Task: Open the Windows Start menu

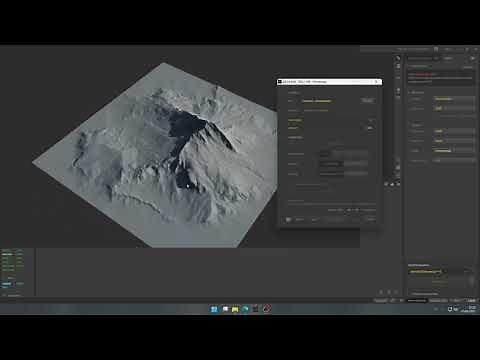Action: click(214, 309)
